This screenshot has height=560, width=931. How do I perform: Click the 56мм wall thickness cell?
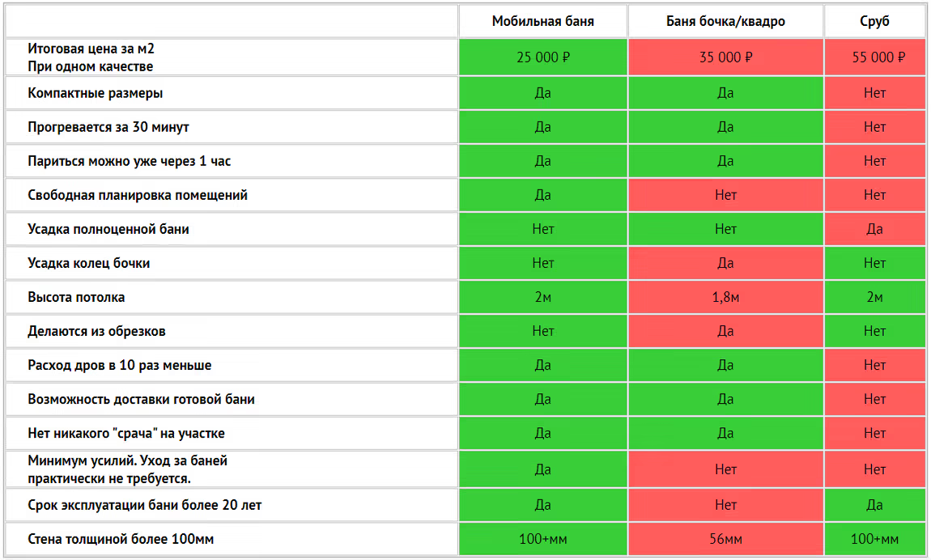pyautogui.click(x=725, y=539)
